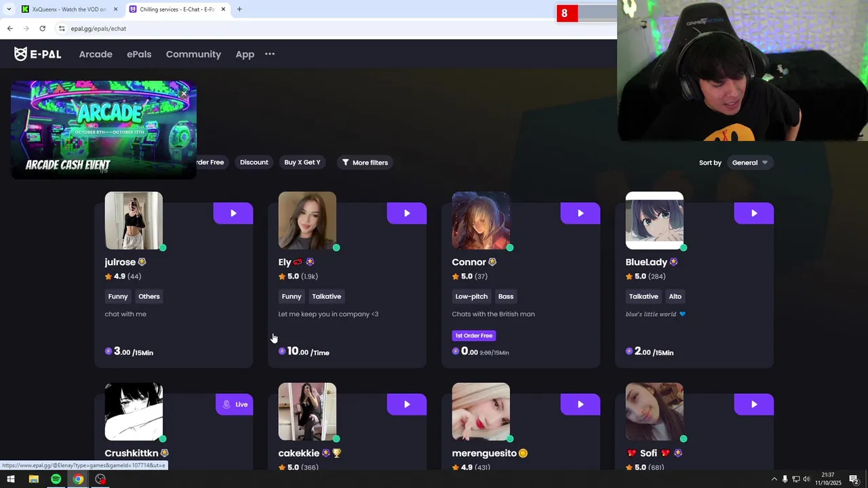Open Crushkittkn's profile picture
The height and width of the screenshot is (488, 868).
[134, 411]
